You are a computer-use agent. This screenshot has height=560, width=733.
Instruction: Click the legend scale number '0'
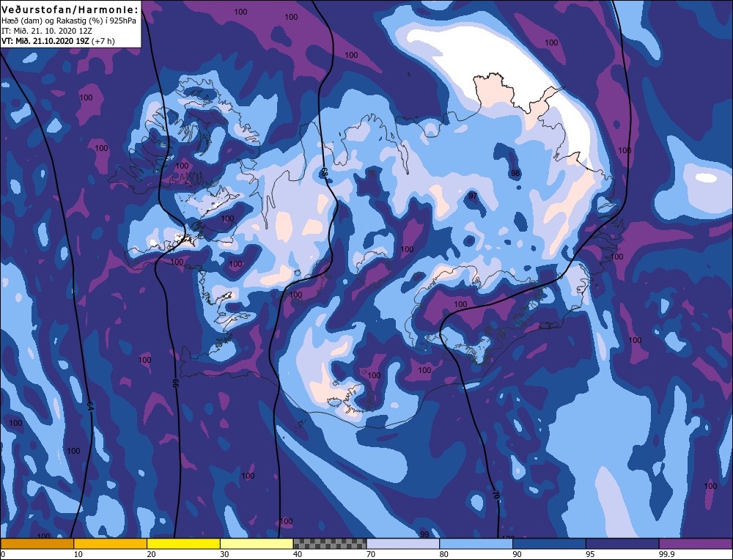pos(3,554)
